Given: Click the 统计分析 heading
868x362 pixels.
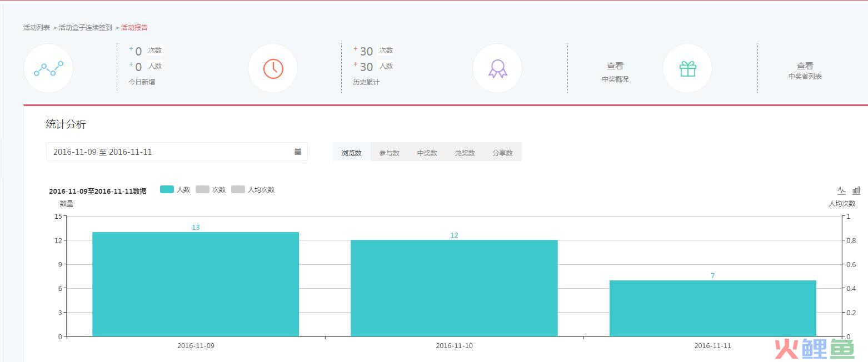Looking at the screenshot, I should [x=66, y=124].
